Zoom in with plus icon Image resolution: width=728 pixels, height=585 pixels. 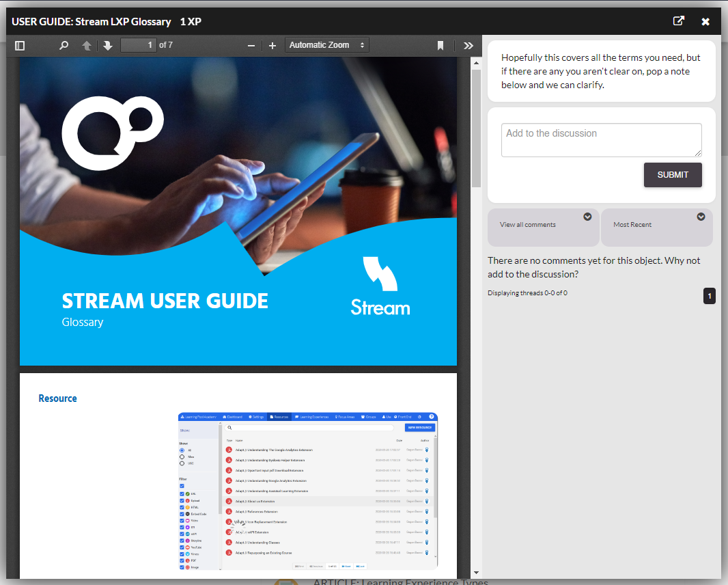272,46
